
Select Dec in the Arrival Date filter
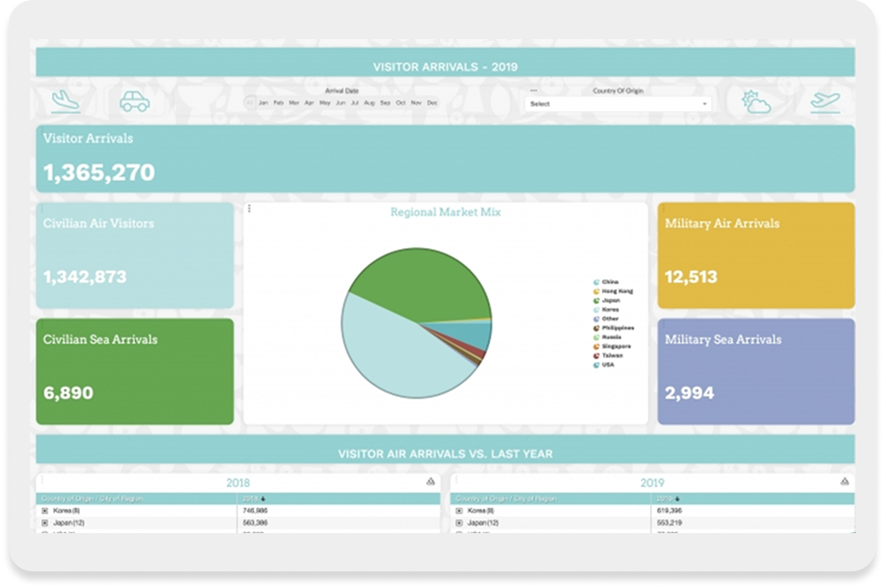coord(432,103)
